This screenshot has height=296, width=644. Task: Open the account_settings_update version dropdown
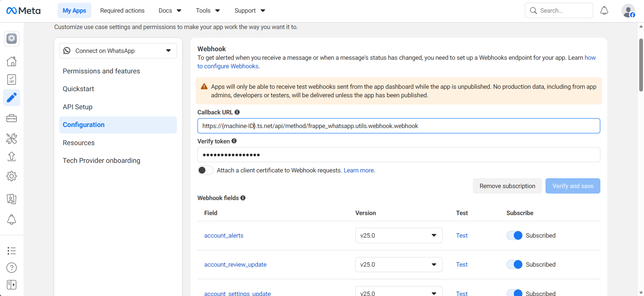point(399,291)
